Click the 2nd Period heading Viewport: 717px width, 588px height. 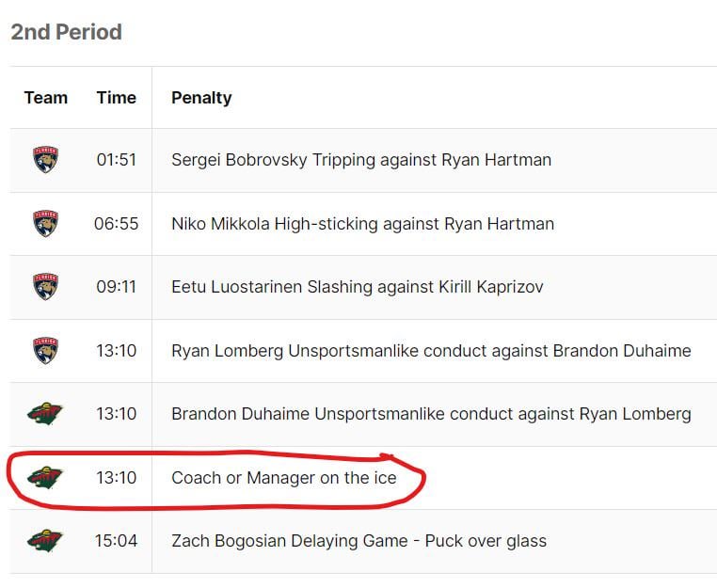click(66, 32)
